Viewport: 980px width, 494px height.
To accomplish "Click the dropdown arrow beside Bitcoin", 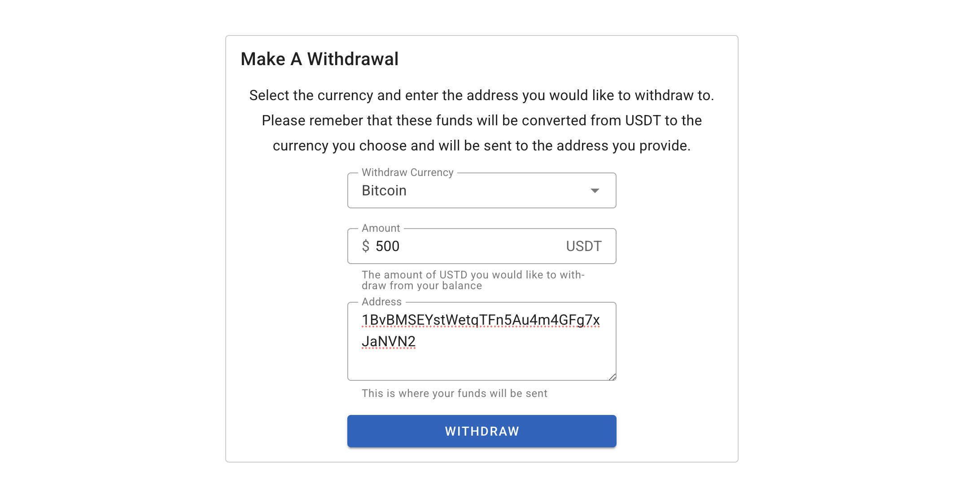I will pyautogui.click(x=595, y=191).
